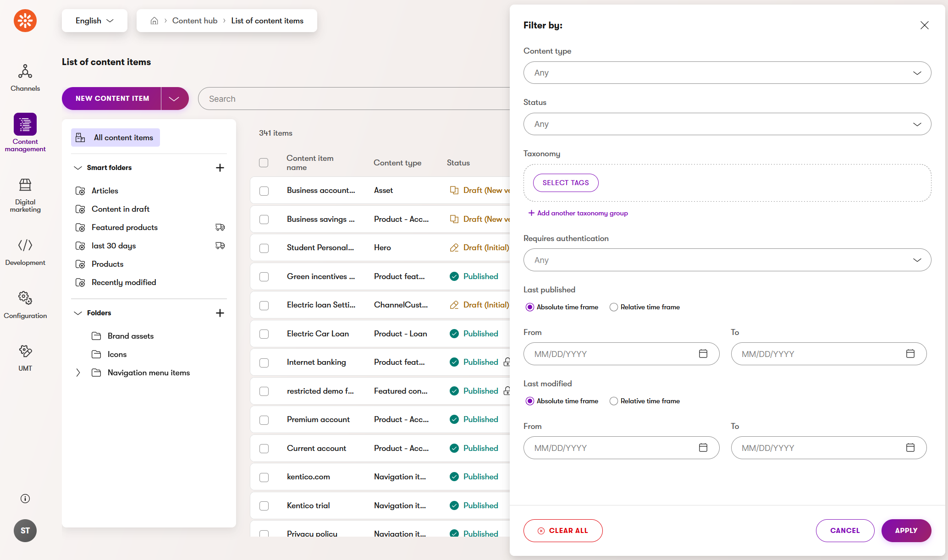Image resolution: width=948 pixels, height=560 pixels.
Task: Select Relative time frame for Last published
Action: point(614,307)
